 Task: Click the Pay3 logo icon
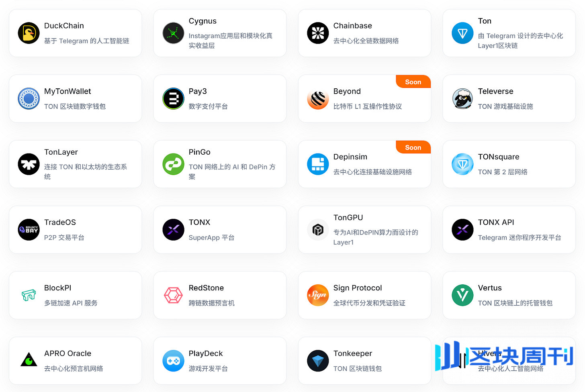(x=173, y=98)
